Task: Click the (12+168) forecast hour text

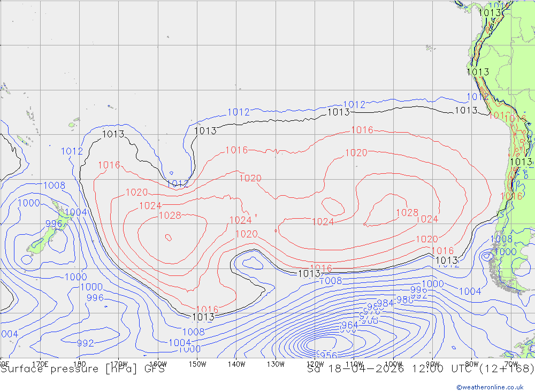Action: (506, 369)
